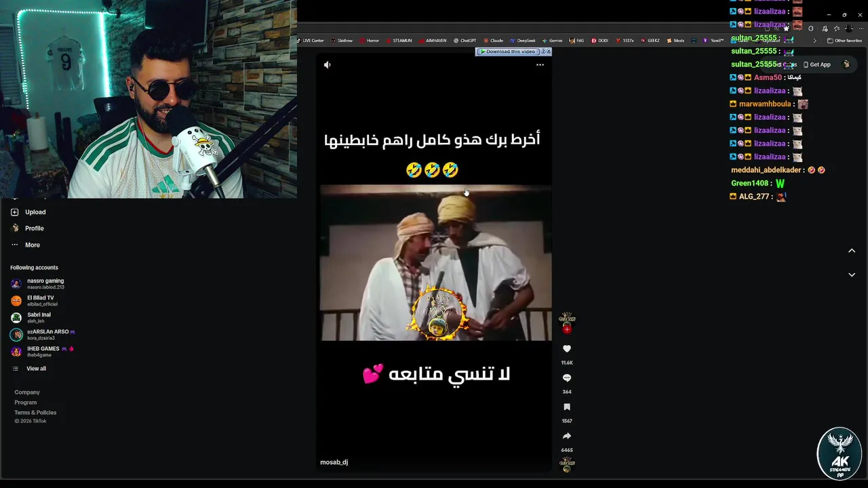Play the TikTok video frame
The image size is (868, 488).
tap(435, 263)
